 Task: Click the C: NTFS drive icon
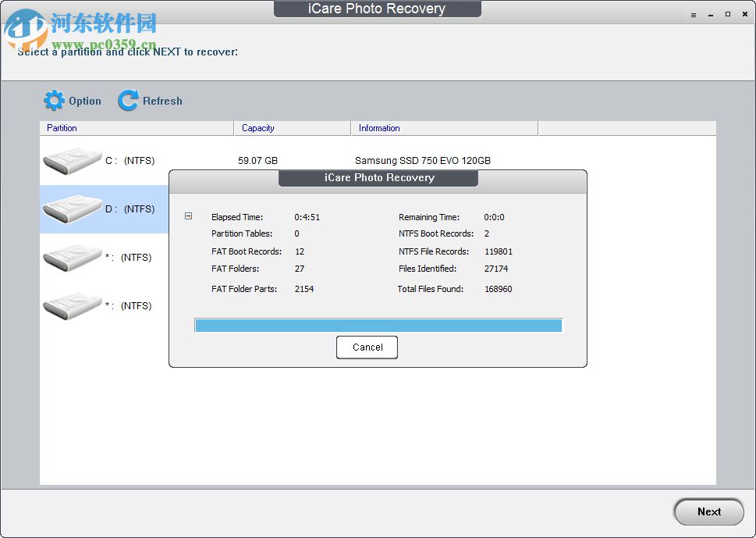click(72, 160)
